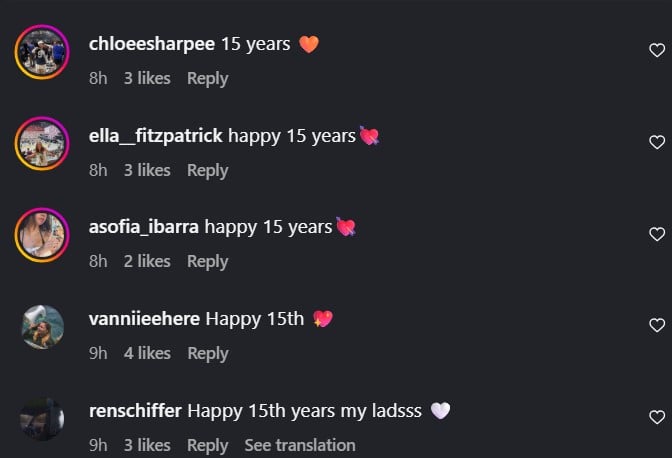Viewport: 672px width, 458px height.
Task: Open the chloeesharpee username link
Action: 150,44
